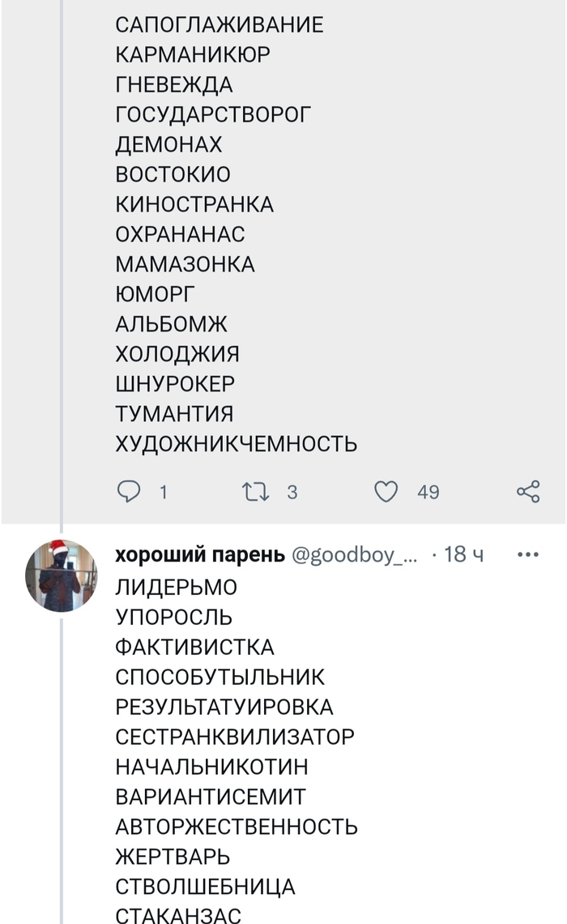567x924 pixels.
Task: Click the word КИНОСТРАНКА in the upper tweet
Action: (194, 204)
